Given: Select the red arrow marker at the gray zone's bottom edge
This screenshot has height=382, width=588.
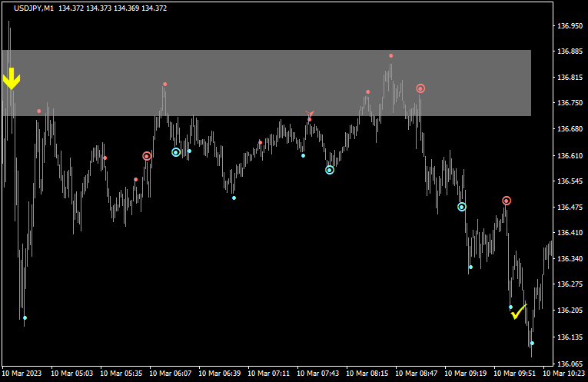Looking at the screenshot, I should (x=310, y=115).
